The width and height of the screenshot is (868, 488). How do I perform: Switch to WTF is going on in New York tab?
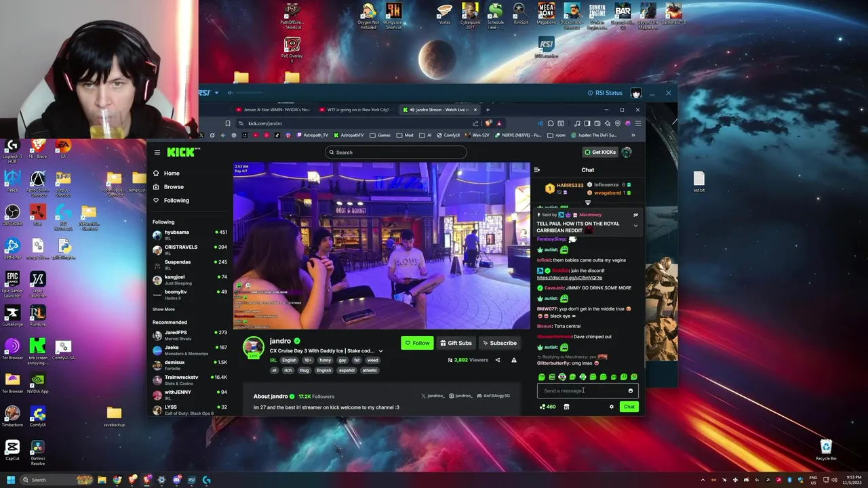tap(357, 110)
